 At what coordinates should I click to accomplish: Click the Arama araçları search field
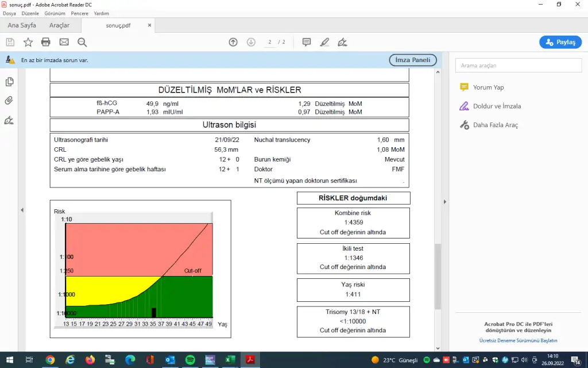click(518, 66)
